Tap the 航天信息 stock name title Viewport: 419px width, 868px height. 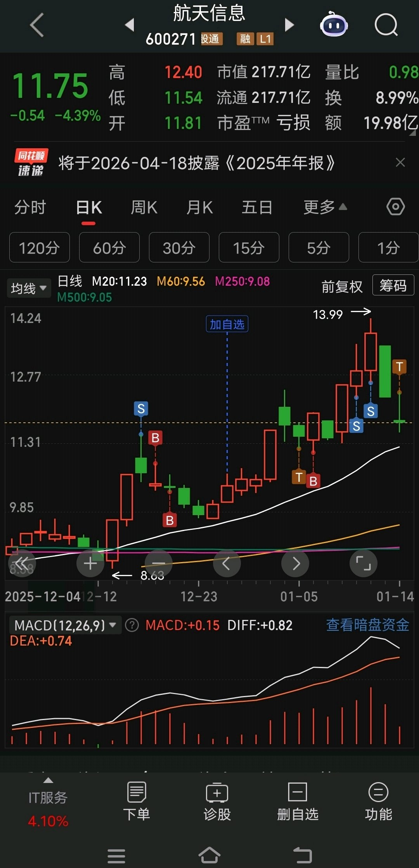209,13
